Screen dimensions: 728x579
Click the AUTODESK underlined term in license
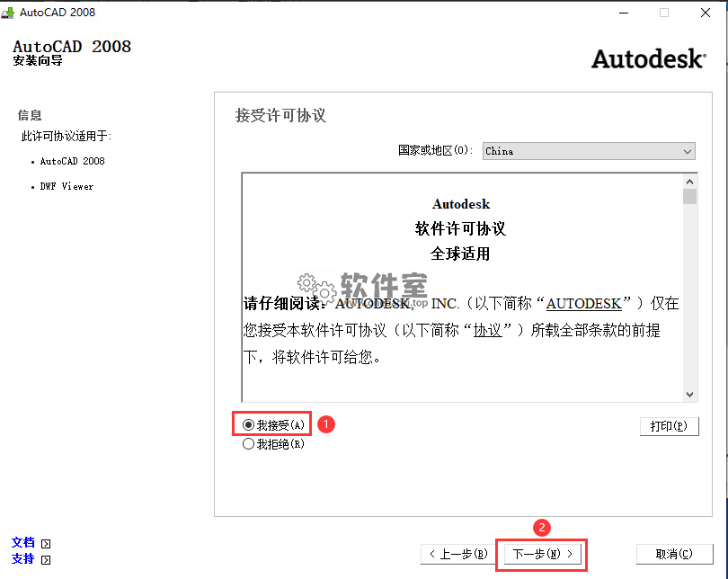pyautogui.click(x=583, y=304)
